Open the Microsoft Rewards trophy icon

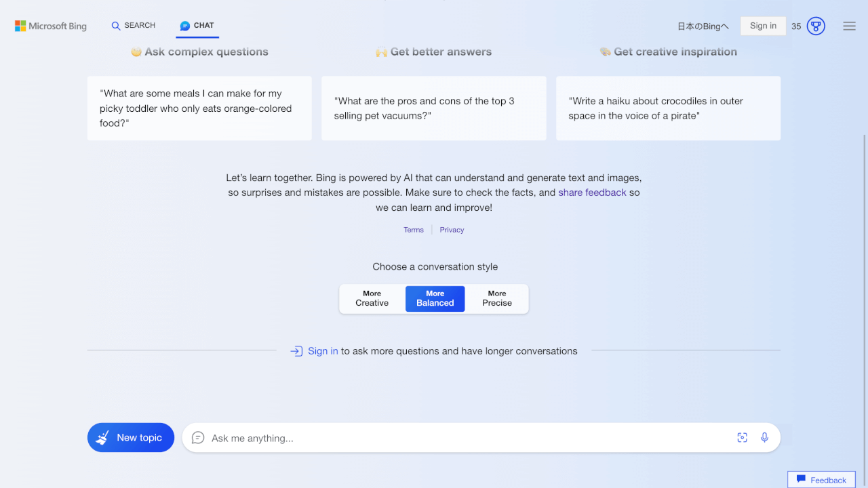point(816,26)
